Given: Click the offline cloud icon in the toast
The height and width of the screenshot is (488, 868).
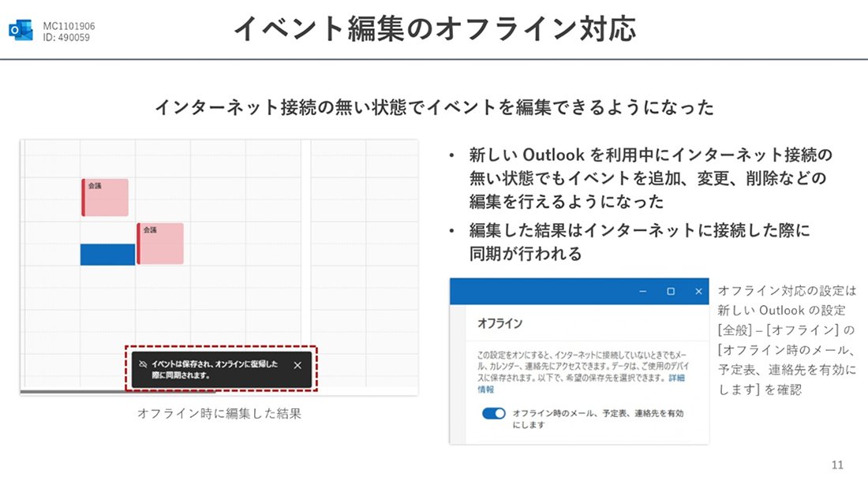Looking at the screenshot, I should [143, 364].
